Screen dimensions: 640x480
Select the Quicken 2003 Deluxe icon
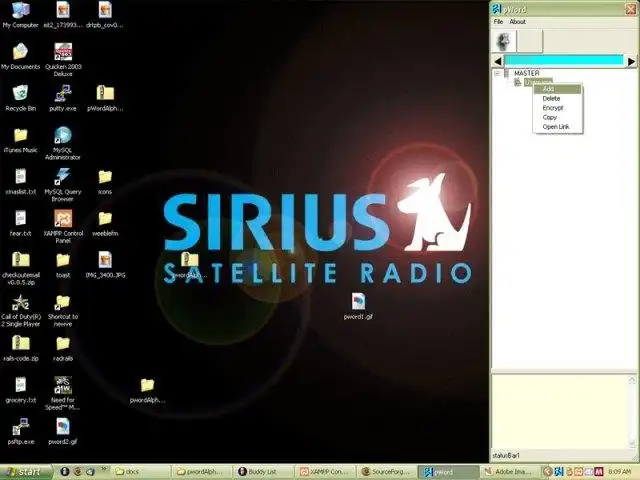pos(63,60)
